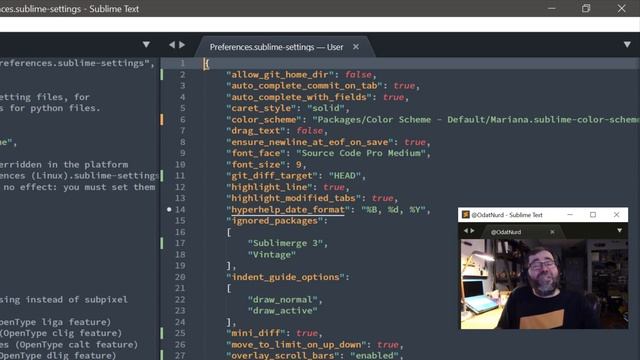Click the "color_scheme" key on line 6
640x360 pixels.
point(264,120)
